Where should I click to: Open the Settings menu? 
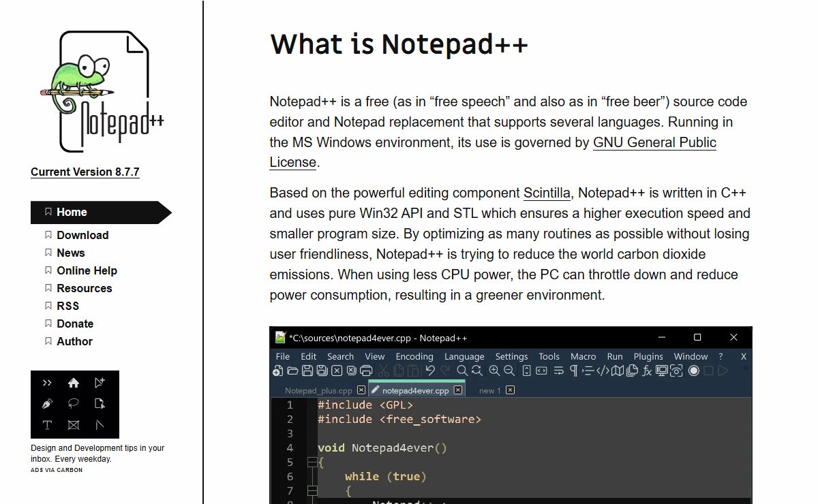tap(511, 356)
